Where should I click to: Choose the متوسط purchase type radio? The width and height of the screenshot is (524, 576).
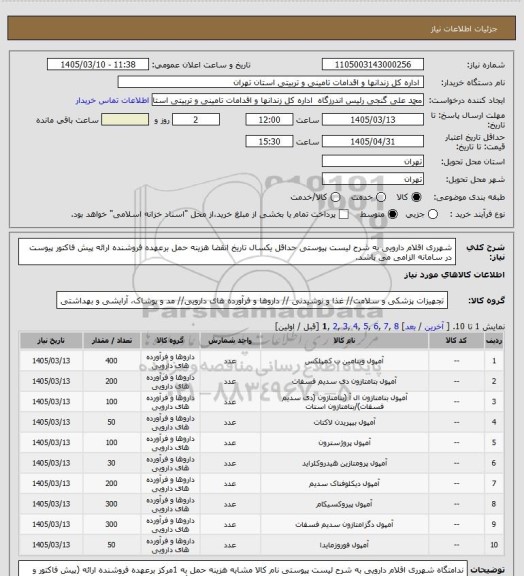[x=393, y=214]
